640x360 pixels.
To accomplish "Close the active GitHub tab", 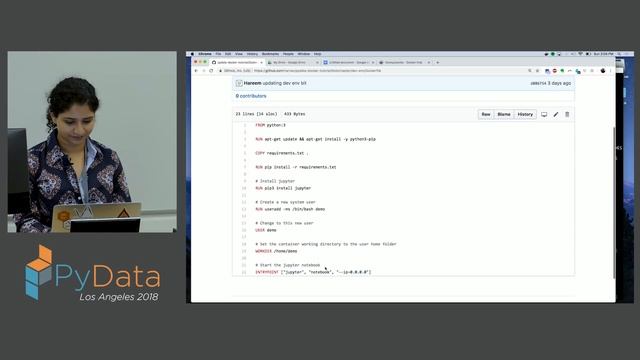I will click(x=261, y=62).
